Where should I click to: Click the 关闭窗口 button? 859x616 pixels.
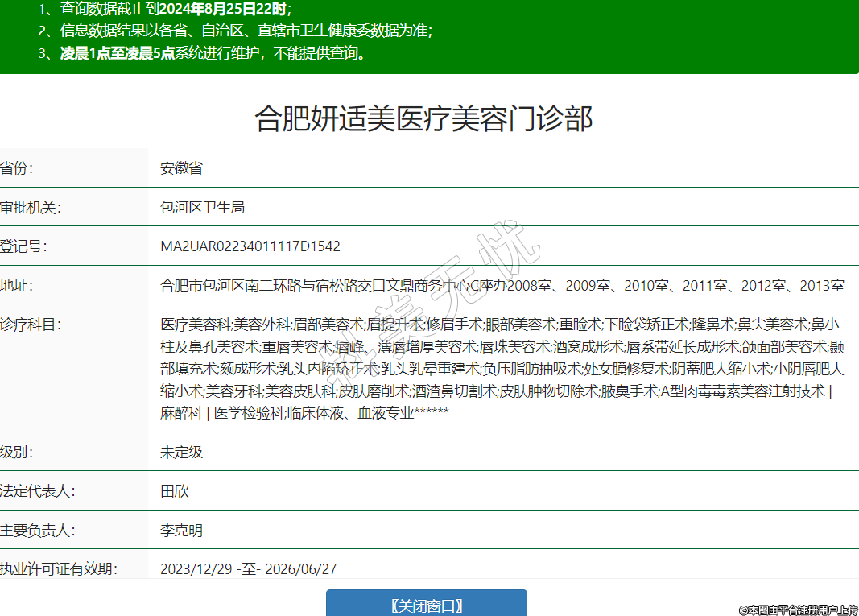coord(426,606)
